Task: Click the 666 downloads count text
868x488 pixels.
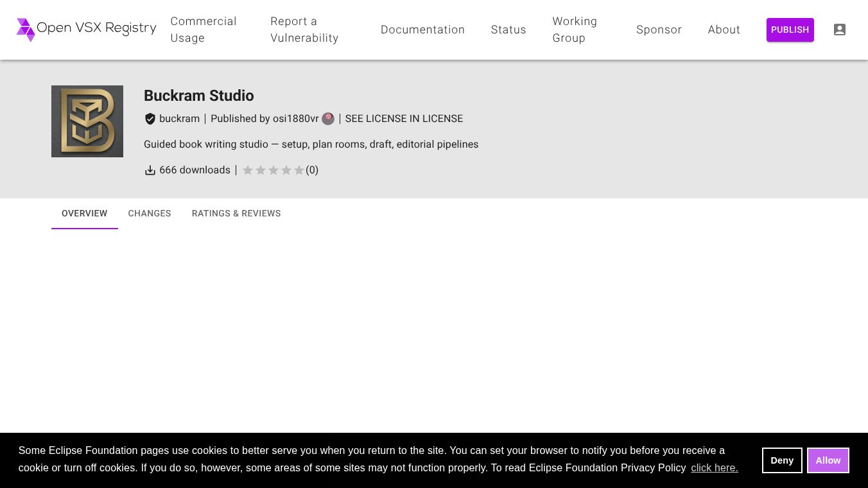Action: tap(195, 170)
